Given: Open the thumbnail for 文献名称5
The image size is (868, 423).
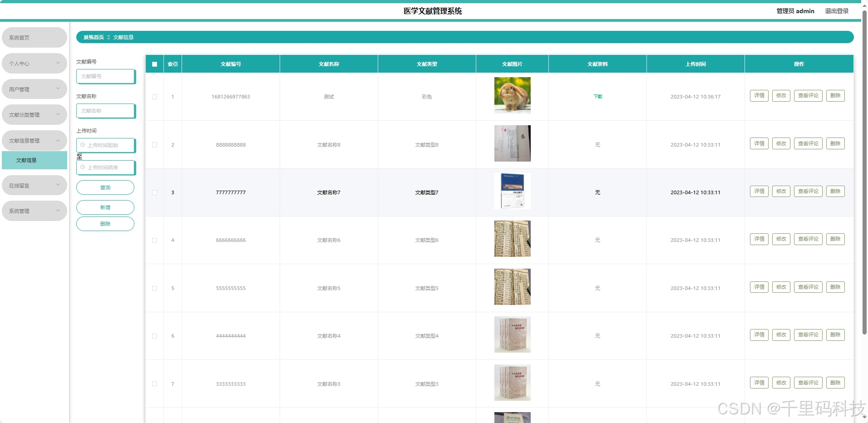Looking at the screenshot, I should [x=512, y=287].
